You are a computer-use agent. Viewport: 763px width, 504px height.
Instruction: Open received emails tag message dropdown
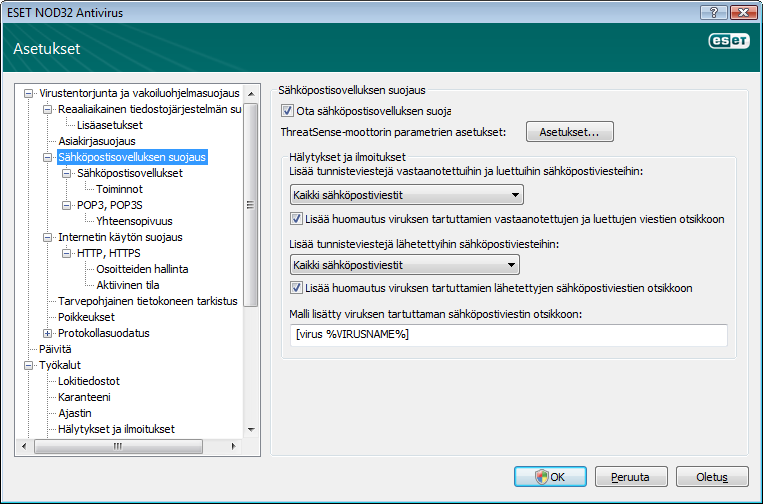(x=407, y=195)
